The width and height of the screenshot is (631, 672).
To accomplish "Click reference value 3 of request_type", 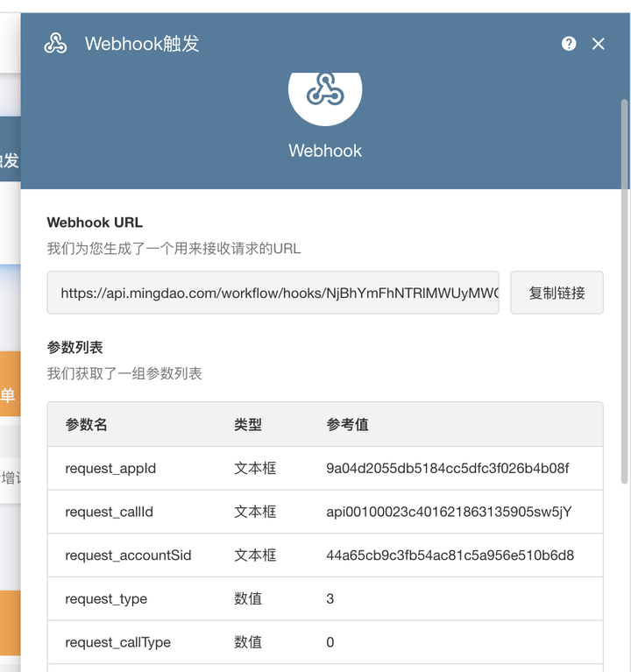I will click(x=330, y=598).
